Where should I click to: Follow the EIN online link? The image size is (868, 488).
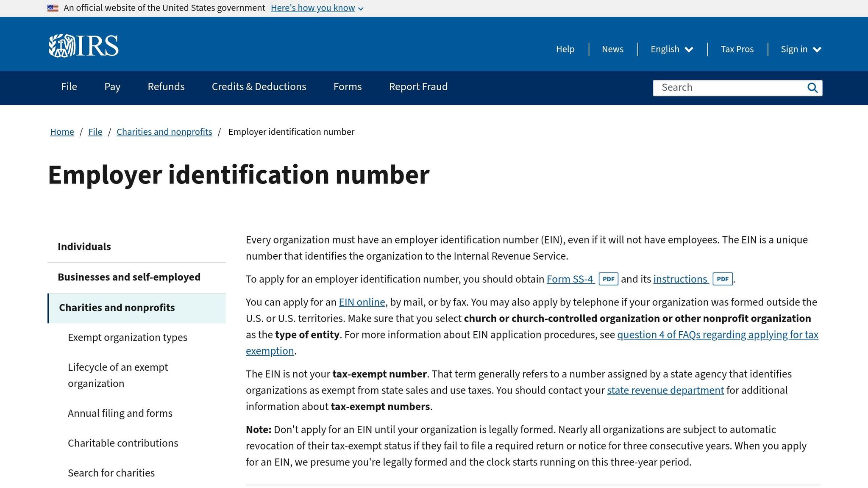tap(362, 302)
